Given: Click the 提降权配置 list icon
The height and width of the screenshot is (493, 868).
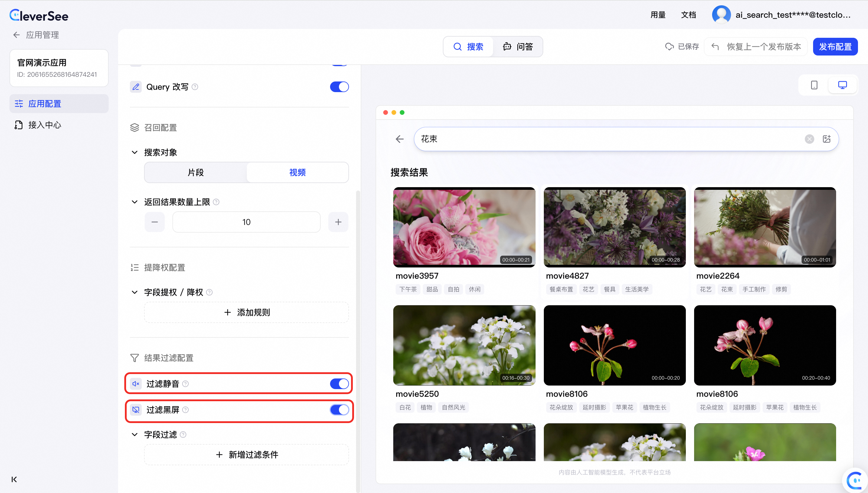Looking at the screenshot, I should click(135, 267).
